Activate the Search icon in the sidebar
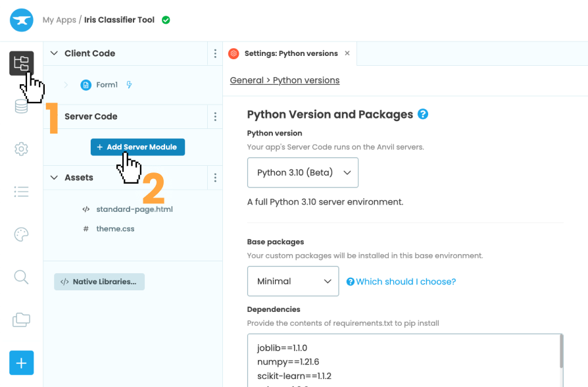The image size is (588, 387). (x=20, y=277)
